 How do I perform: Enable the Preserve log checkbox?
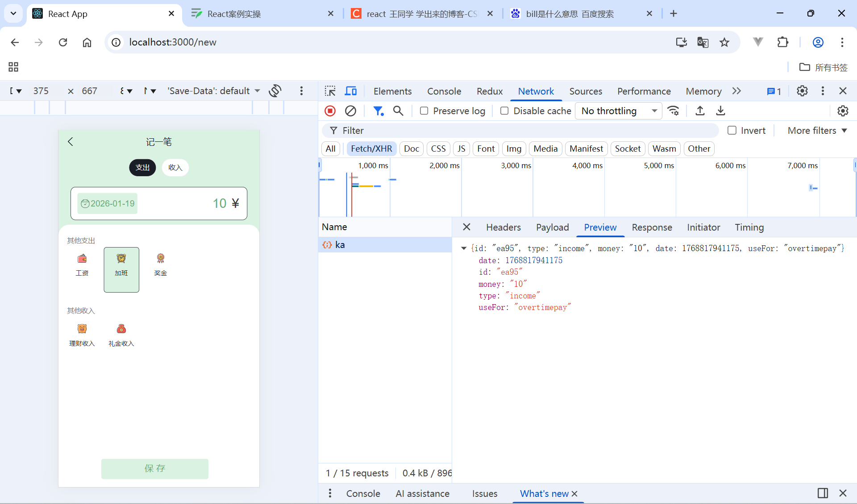pos(424,111)
